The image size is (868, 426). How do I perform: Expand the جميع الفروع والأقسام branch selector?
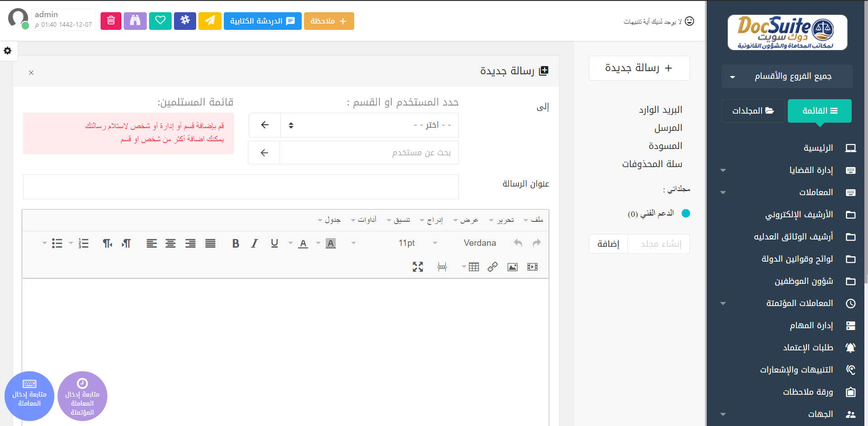click(787, 77)
